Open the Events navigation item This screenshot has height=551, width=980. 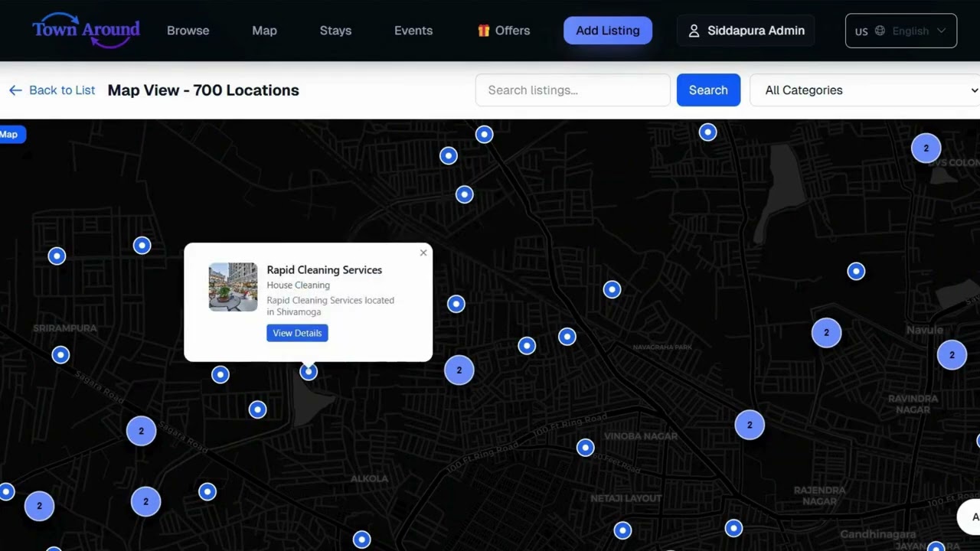(413, 31)
